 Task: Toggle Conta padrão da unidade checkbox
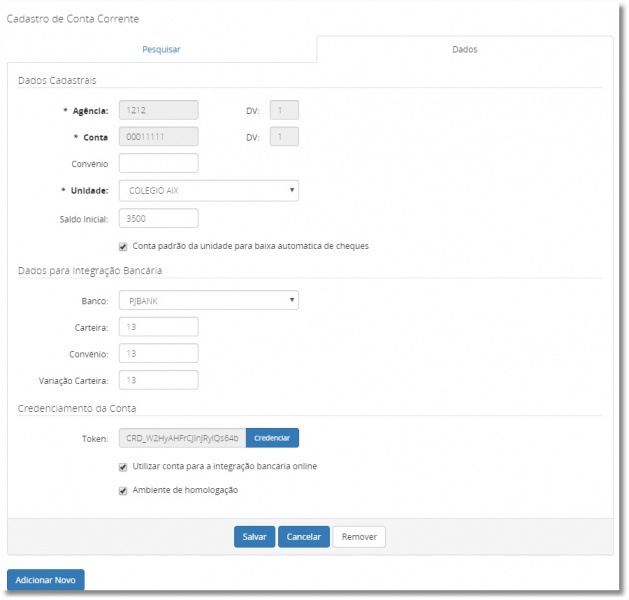123,245
